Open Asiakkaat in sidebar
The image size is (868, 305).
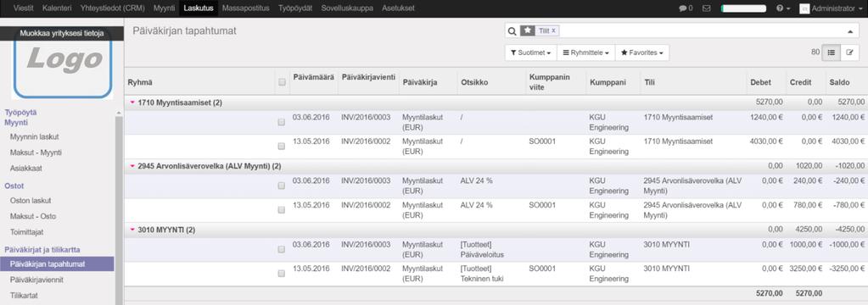coord(26,169)
